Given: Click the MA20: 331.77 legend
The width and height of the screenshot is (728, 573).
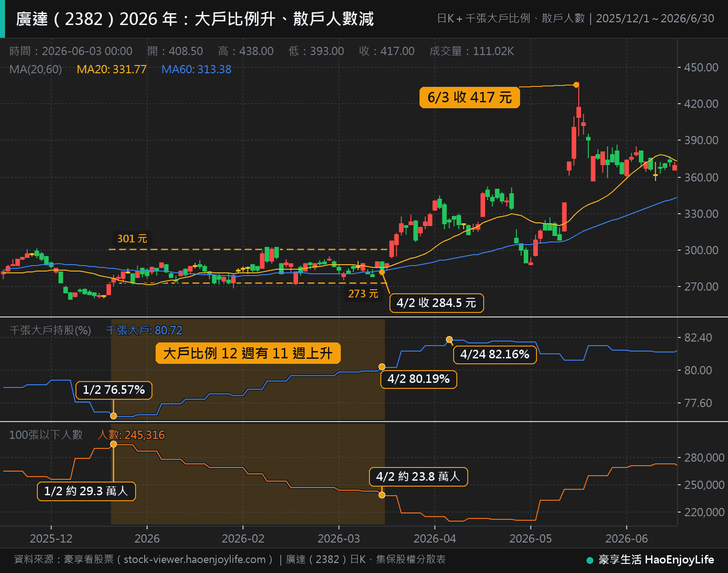Looking at the screenshot, I should [x=111, y=69].
